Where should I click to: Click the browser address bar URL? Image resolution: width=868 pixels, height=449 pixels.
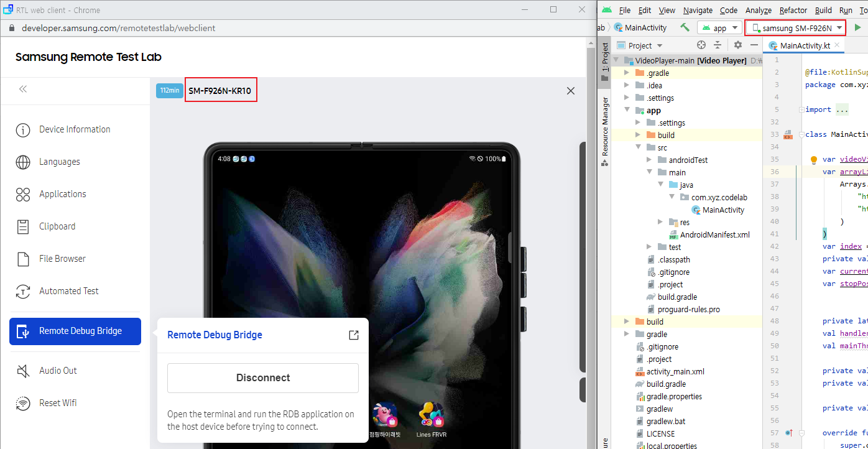(119, 28)
